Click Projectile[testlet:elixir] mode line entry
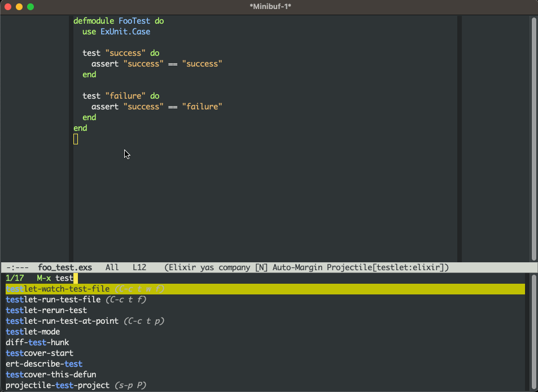 [x=386, y=267]
